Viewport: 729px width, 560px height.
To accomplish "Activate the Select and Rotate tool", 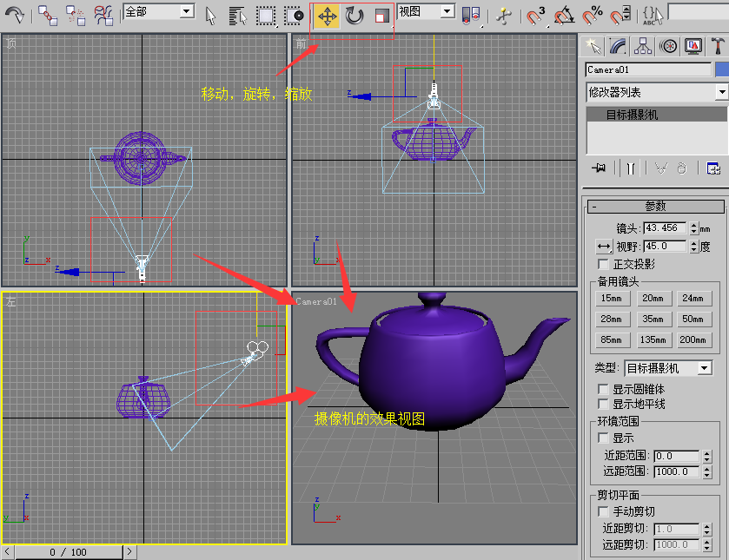I will pyautogui.click(x=355, y=16).
